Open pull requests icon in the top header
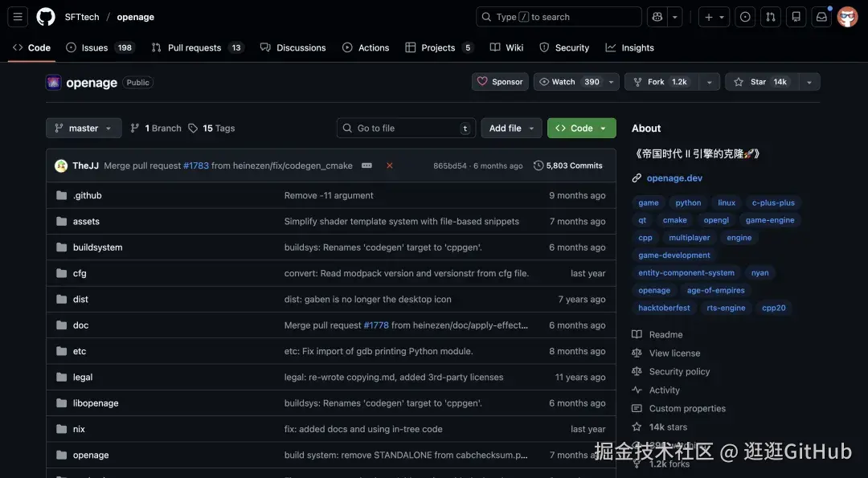Image resolution: width=868 pixels, height=478 pixels. [771, 17]
